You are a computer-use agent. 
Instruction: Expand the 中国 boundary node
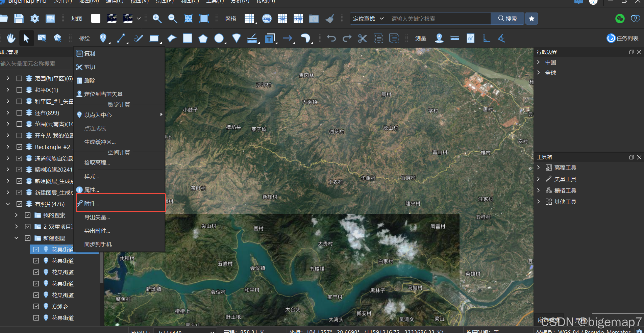[539, 62]
